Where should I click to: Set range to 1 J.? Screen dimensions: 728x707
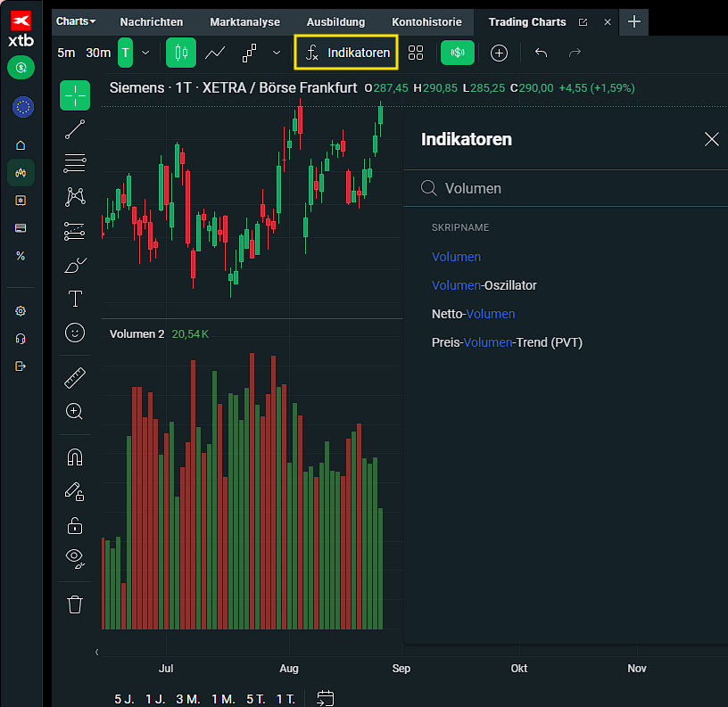click(x=155, y=699)
